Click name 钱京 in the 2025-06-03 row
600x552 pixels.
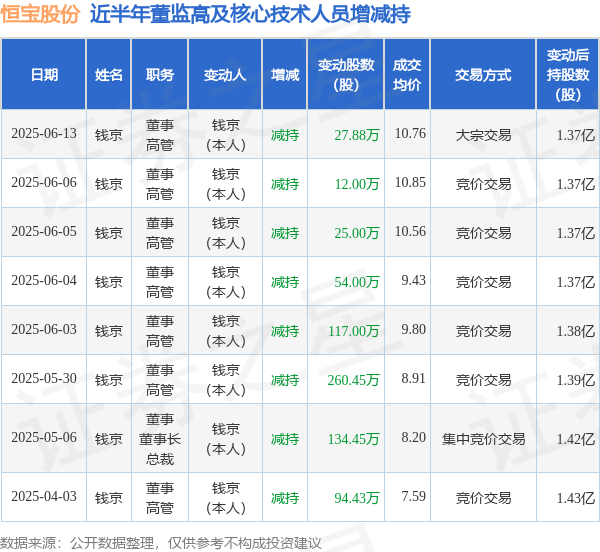(109, 331)
